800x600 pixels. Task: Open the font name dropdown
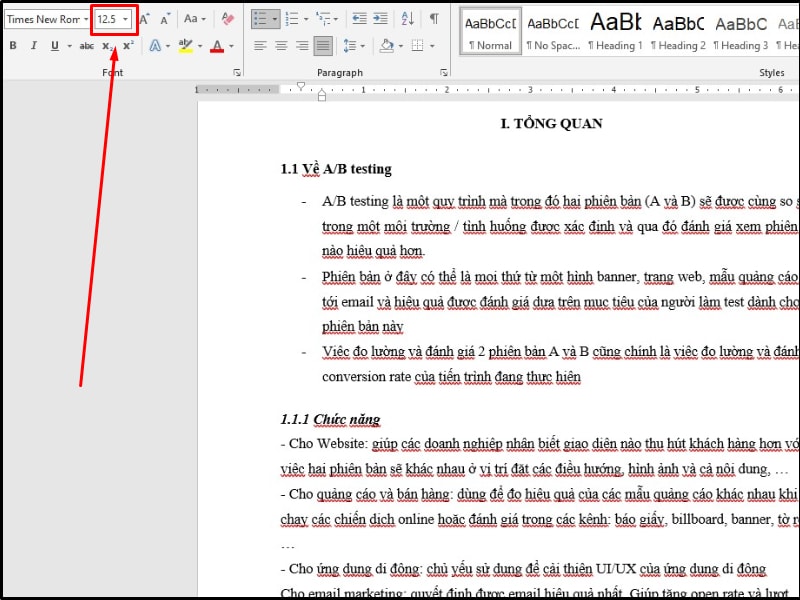click(86, 19)
